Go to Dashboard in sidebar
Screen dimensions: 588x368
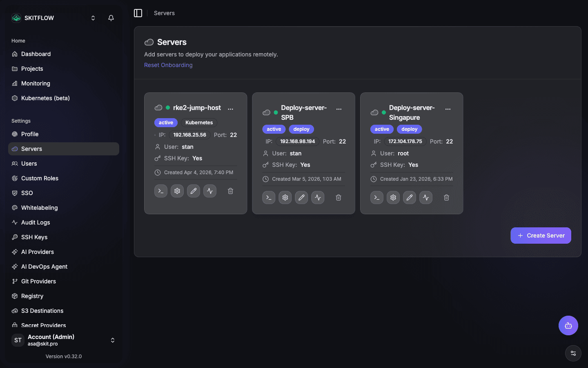pos(64,54)
